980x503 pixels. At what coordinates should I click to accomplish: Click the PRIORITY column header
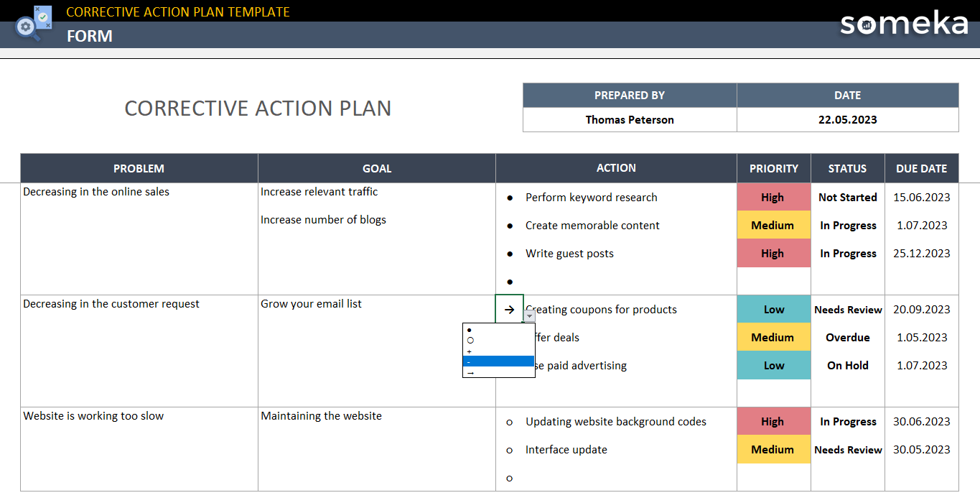coord(773,168)
